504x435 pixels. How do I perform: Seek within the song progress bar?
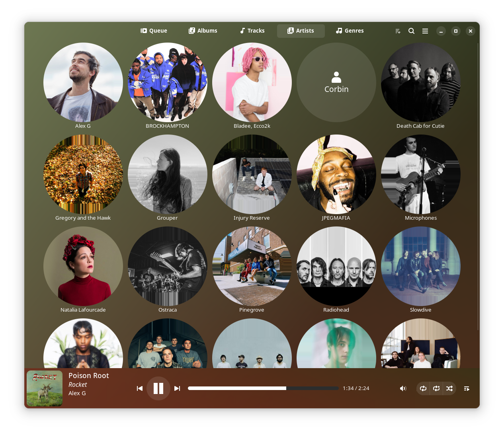pos(263,388)
